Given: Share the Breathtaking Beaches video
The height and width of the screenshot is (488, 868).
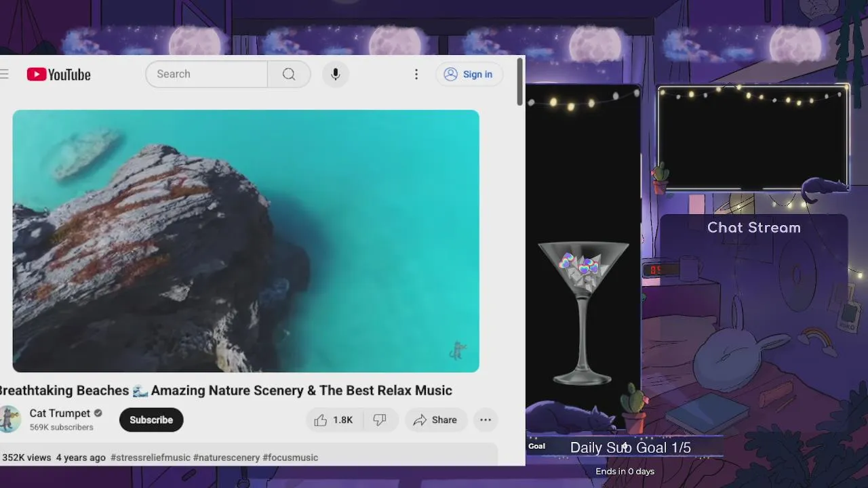Looking at the screenshot, I should tap(435, 420).
